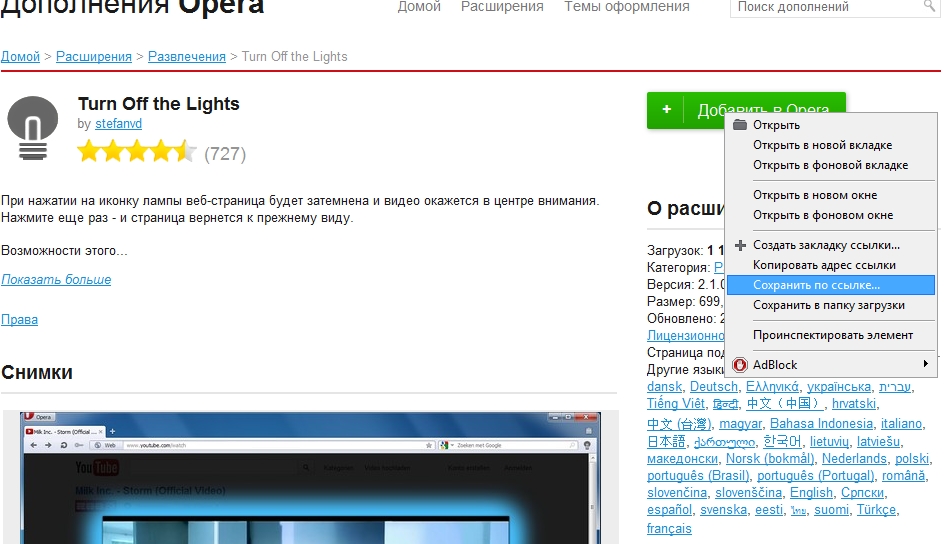The image size is (945, 544).
Task: Open the Развлечения breadcrumb link
Action: pos(187,57)
